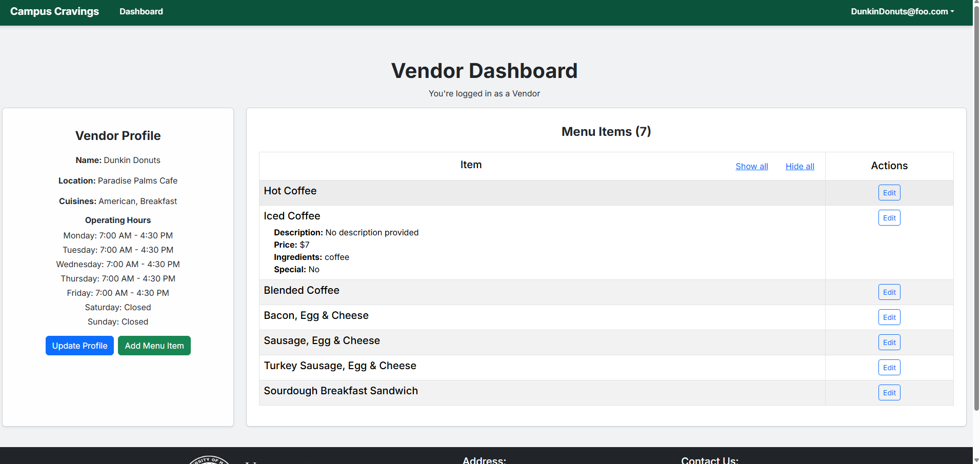Expand the Hot Coffee menu row
The width and height of the screenshot is (980, 464).
290,191
